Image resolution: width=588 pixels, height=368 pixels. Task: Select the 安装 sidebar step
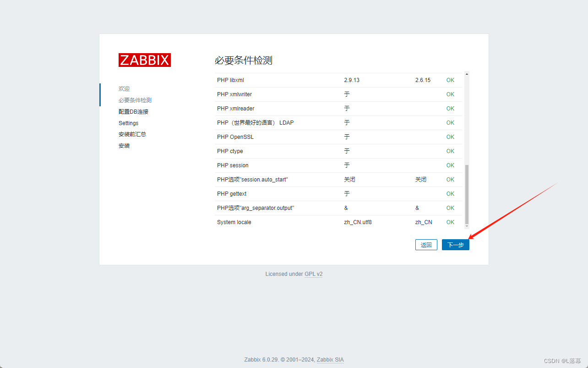[124, 146]
